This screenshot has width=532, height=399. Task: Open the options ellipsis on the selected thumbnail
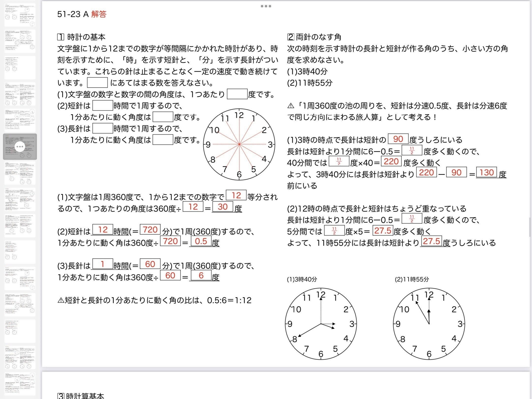point(20,147)
